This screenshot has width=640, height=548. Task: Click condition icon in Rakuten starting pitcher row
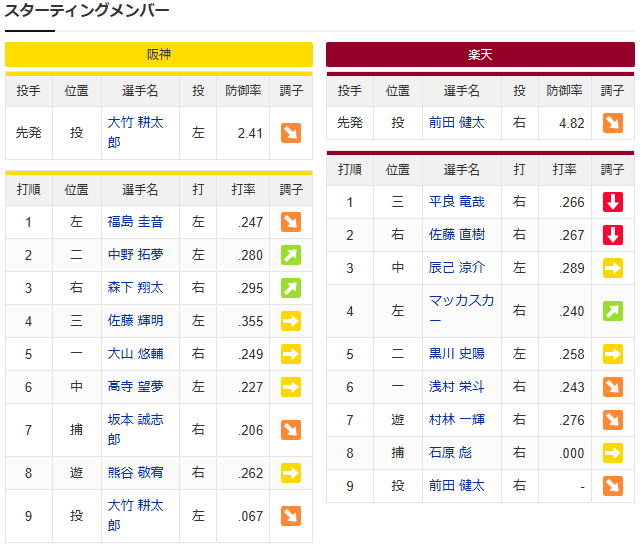pyautogui.click(x=613, y=123)
